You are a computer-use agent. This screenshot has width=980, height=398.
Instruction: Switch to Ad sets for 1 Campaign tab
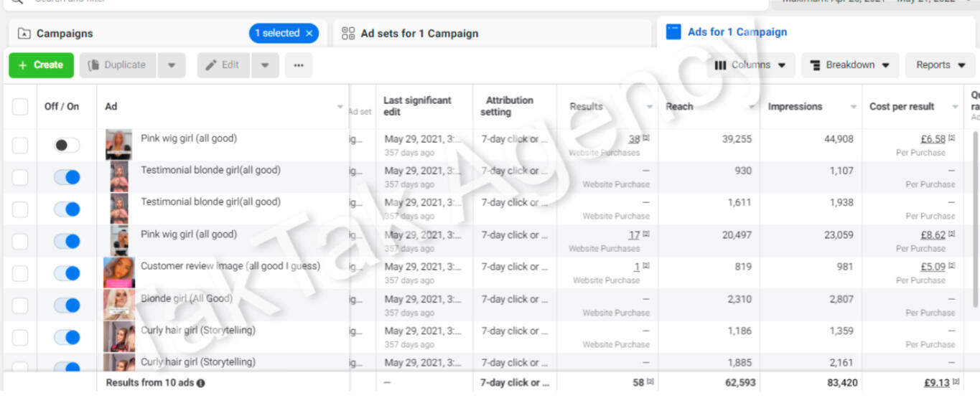tap(419, 33)
